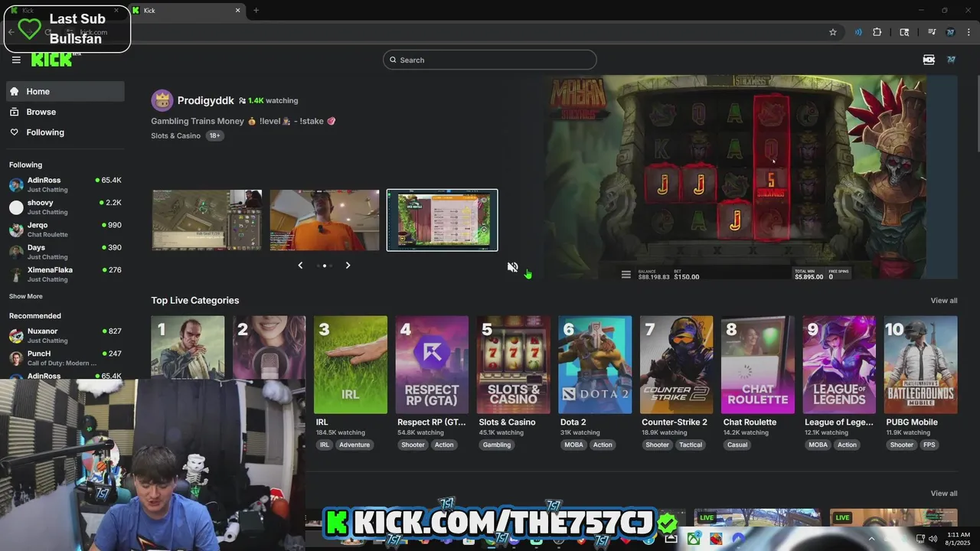The width and height of the screenshot is (980, 551).
Task: Click the '184.5K watching' text under IRL
Action: coord(341,432)
